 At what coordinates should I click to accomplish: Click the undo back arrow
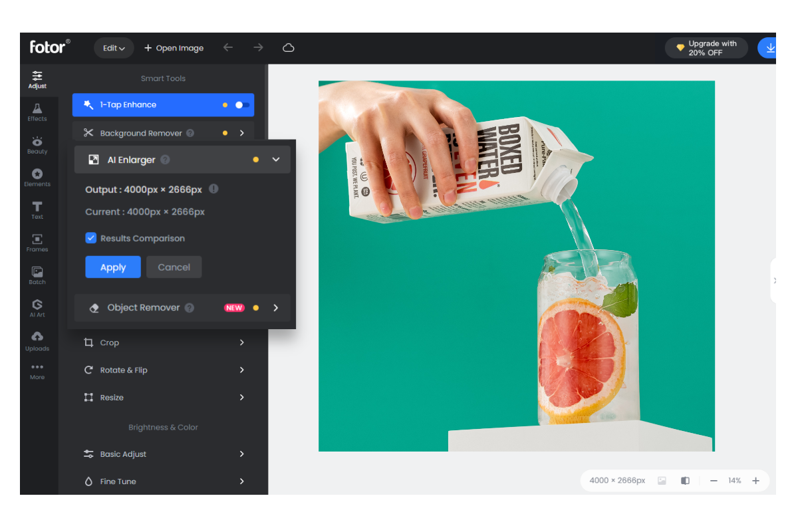tap(228, 47)
